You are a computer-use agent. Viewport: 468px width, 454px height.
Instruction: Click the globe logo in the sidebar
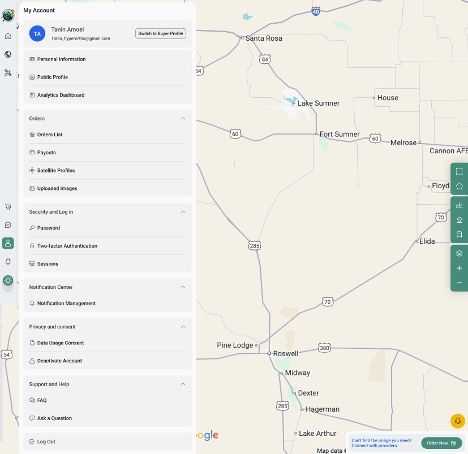[8, 15]
